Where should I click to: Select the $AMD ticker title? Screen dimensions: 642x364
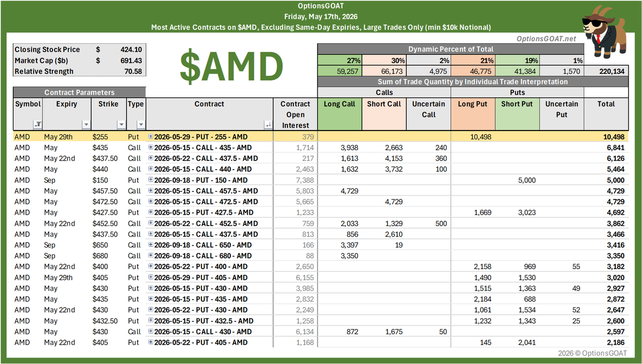(231, 66)
